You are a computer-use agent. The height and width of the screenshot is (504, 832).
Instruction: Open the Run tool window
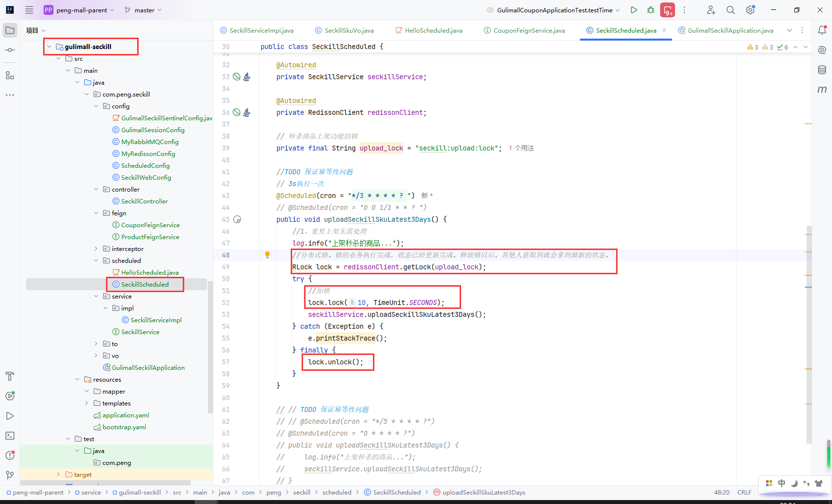coord(10,416)
